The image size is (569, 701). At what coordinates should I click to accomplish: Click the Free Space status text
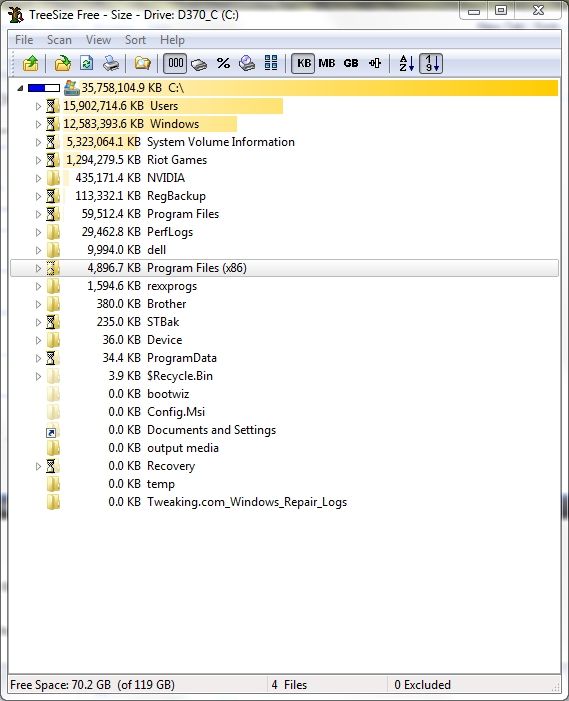[93, 685]
